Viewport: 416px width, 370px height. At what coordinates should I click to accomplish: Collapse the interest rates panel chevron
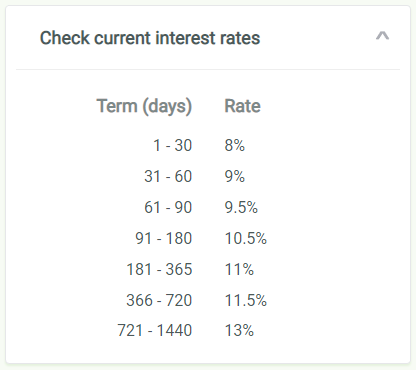382,36
